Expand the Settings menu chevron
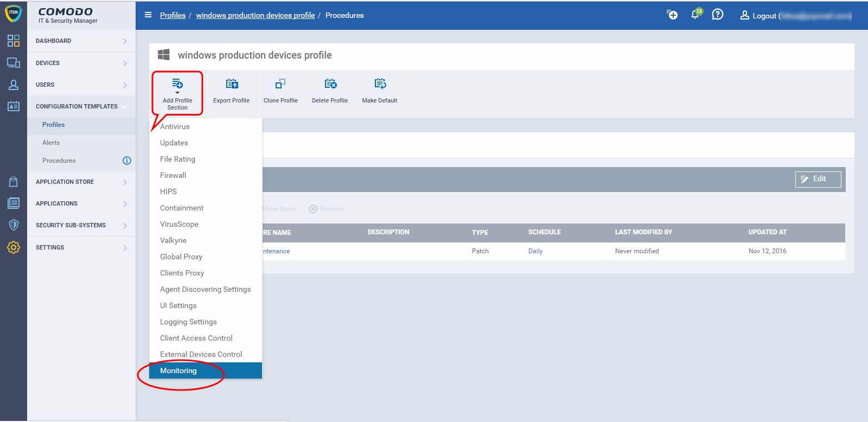This screenshot has width=868, height=422. 125,248
